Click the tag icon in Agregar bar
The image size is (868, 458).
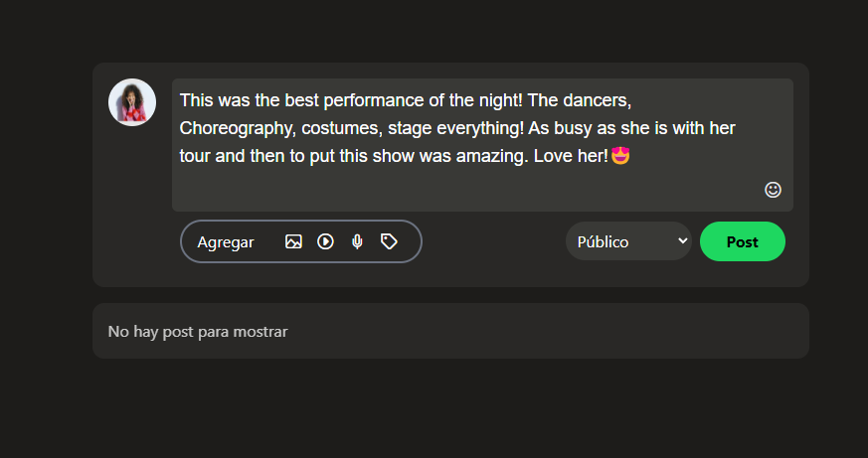click(x=389, y=241)
